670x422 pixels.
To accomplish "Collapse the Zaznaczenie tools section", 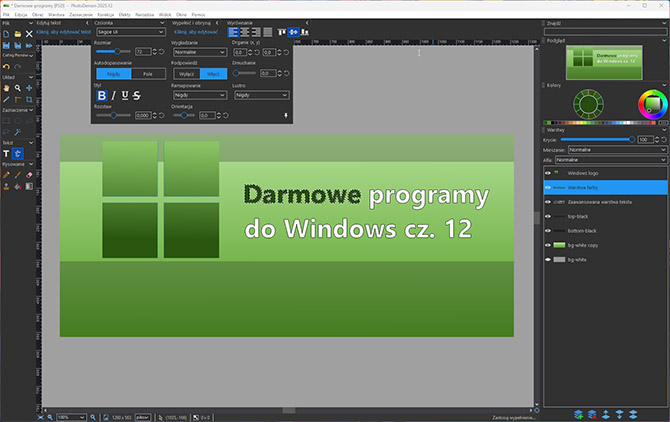I will point(31,110).
